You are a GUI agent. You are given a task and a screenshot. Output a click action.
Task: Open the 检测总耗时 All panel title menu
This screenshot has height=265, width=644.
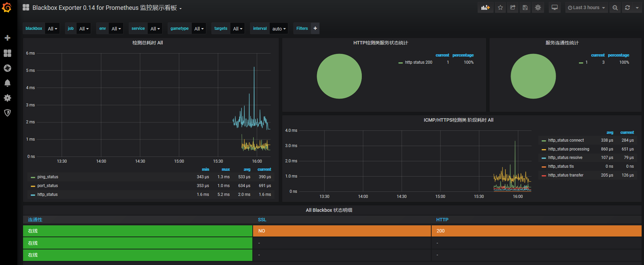coord(147,43)
